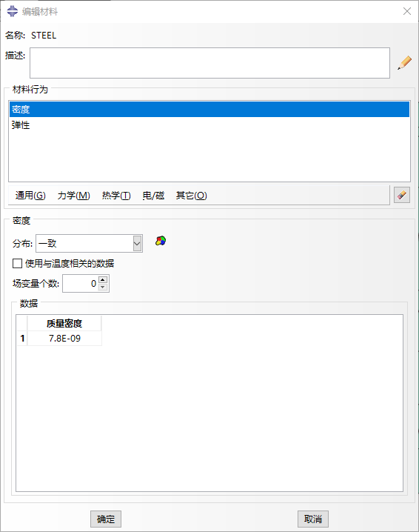Select the 7.8E-09 mass density cell
The image size is (419, 532).
64,339
